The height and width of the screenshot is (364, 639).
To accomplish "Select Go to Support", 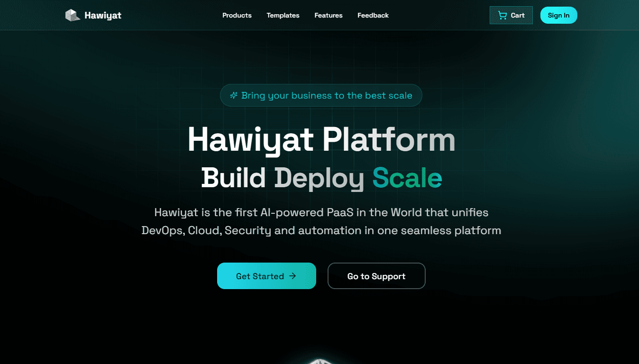I will (376, 276).
